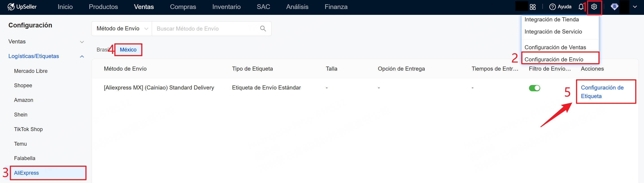
Task: Expand the Ventas sidebar section
Action: tap(46, 42)
